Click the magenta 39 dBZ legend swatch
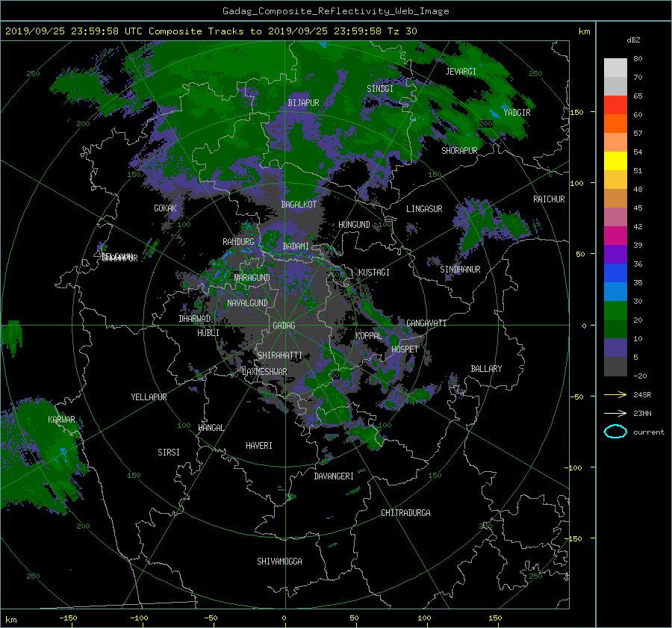 coord(615,236)
